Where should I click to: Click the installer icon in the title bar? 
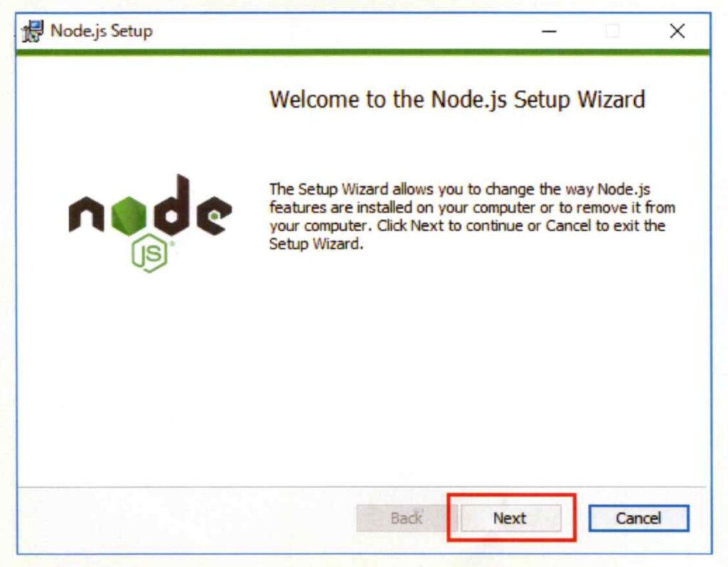coord(33,31)
